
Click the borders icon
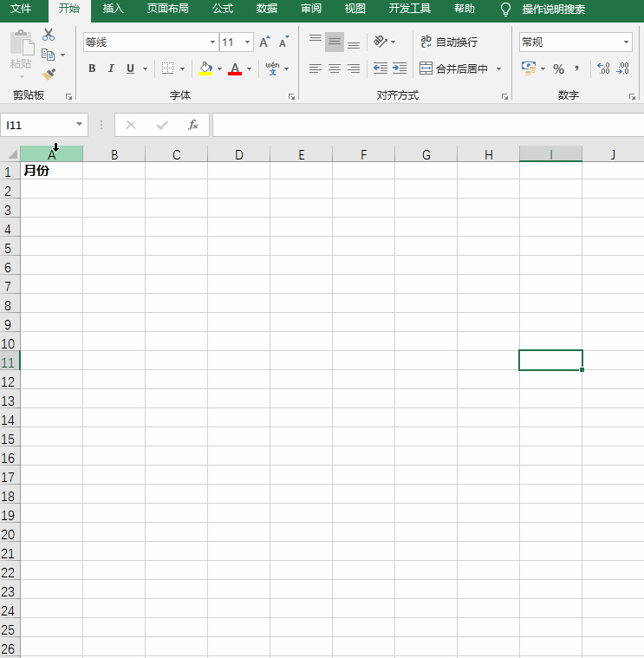tap(167, 68)
